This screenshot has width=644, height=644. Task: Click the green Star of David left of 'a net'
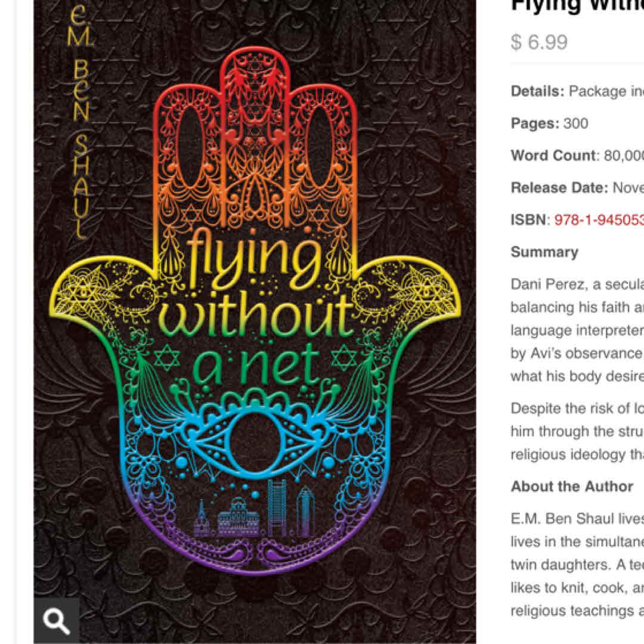(x=167, y=358)
